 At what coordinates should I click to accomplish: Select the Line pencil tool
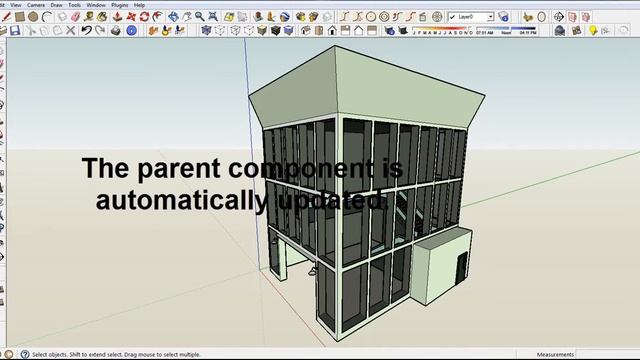[x=6, y=17]
